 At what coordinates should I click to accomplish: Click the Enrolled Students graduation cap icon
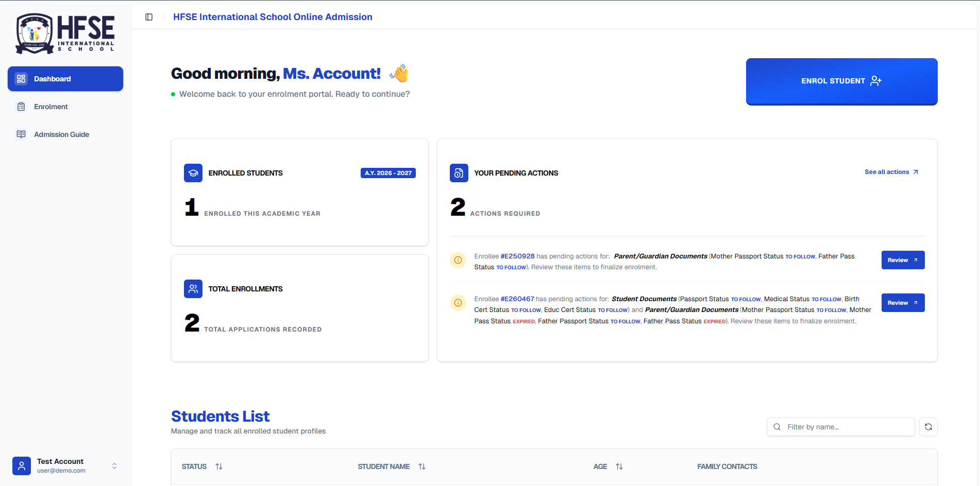pos(193,173)
